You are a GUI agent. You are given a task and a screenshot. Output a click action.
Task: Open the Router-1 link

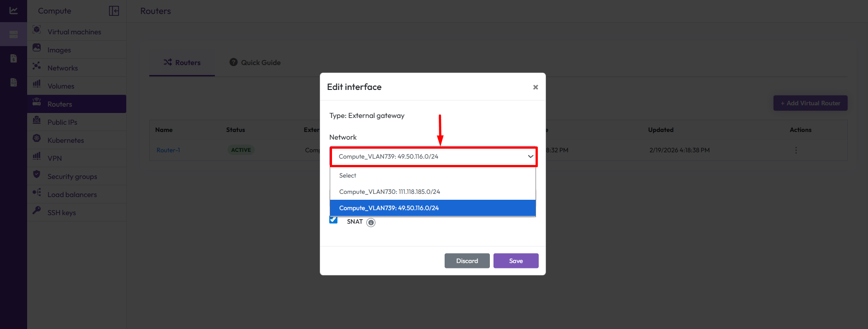[x=168, y=150]
